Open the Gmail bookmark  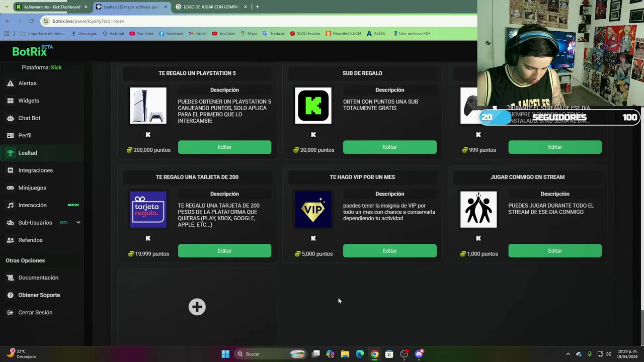[198, 34]
